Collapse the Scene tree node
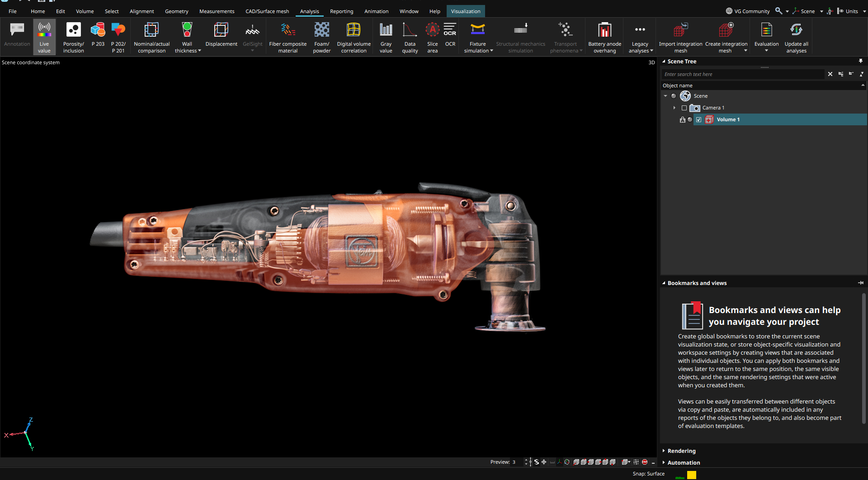The height and width of the screenshot is (480, 868). pyautogui.click(x=665, y=96)
